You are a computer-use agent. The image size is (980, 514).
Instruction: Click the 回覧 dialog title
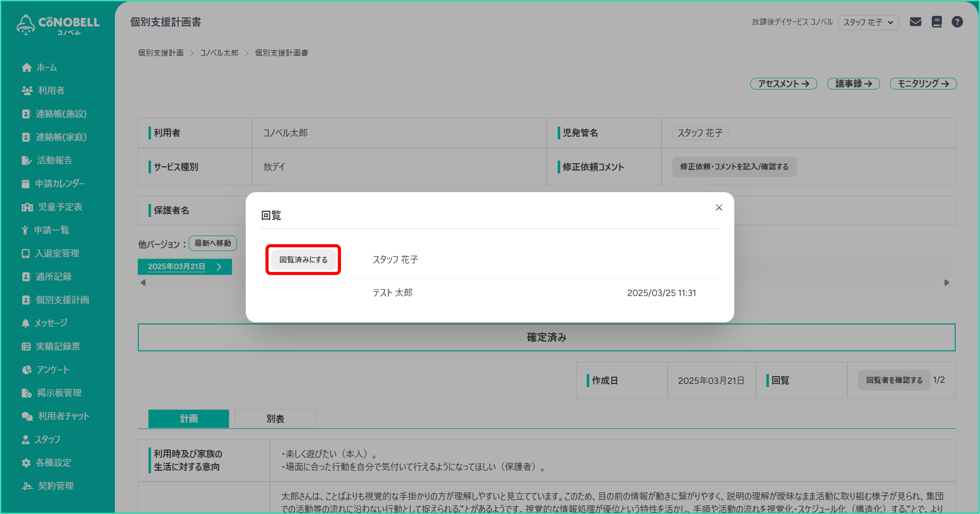[x=271, y=215]
